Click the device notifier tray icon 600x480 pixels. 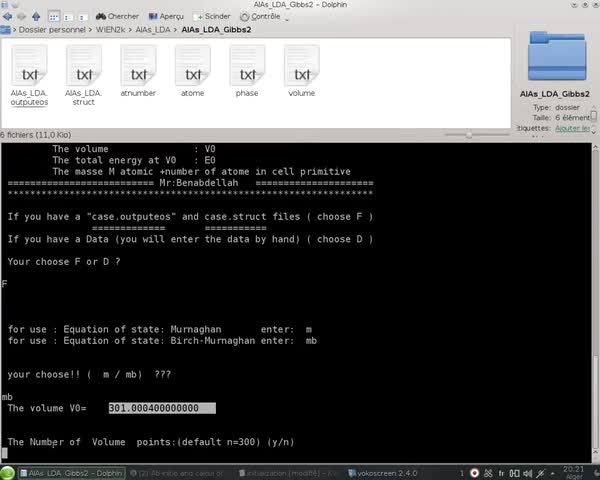(514, 473)
